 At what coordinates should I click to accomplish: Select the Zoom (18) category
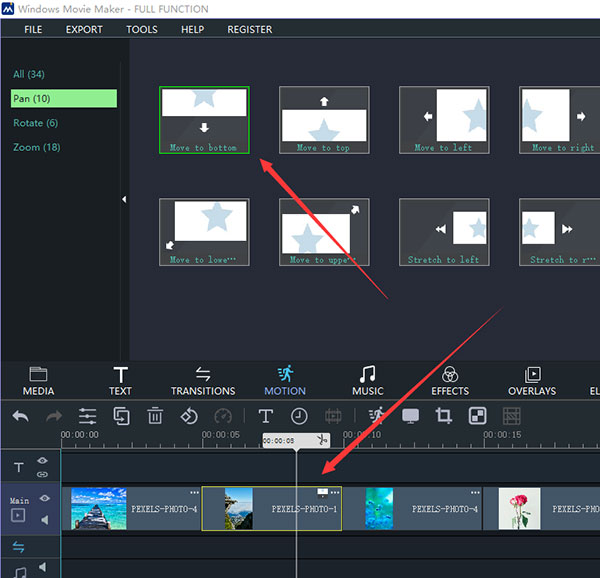37,147
